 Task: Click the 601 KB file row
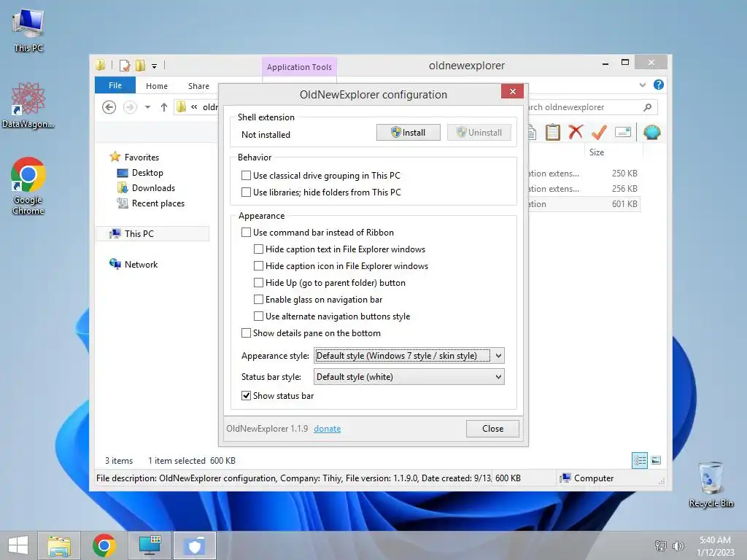point(584,204)
